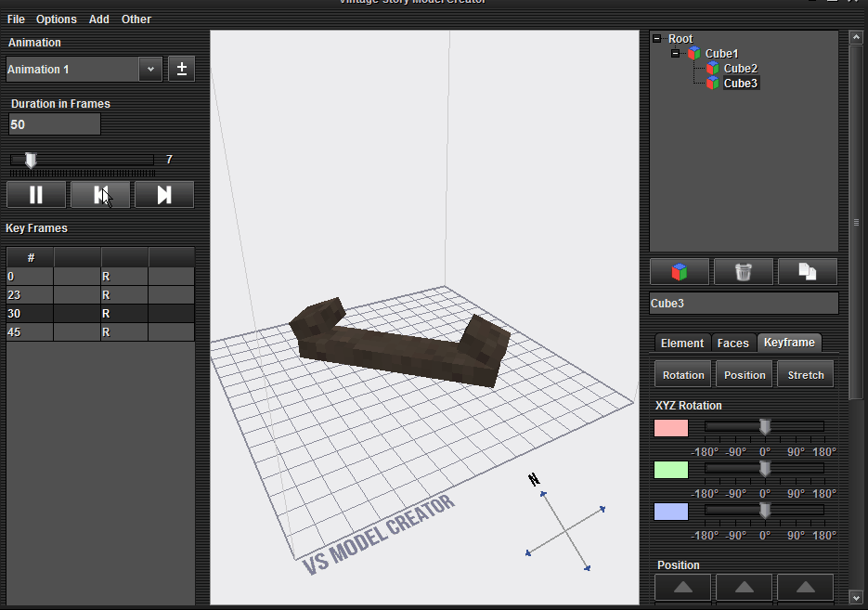Pause the animation playback
Viewport: 868px width, 610px height.
pyautogui.click(x=36, y=194)
